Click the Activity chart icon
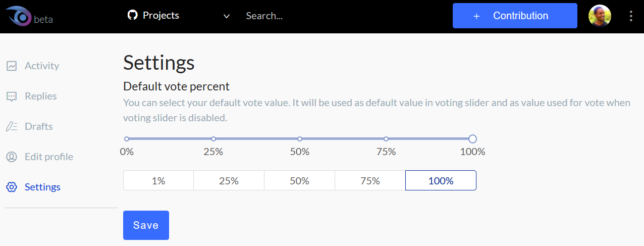The height and width of the screenshot is (246, 644). coord(12,66)
